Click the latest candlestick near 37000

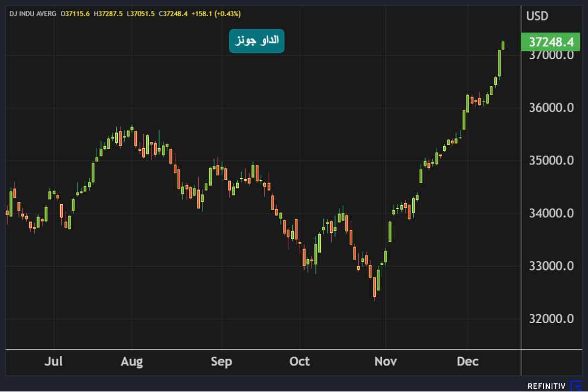tap(503, 46)
